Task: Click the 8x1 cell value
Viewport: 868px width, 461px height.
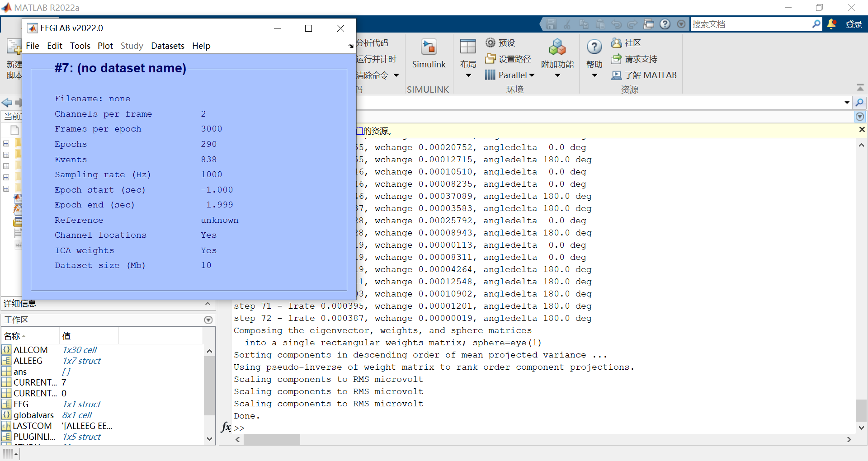Action: pos(77,415)
